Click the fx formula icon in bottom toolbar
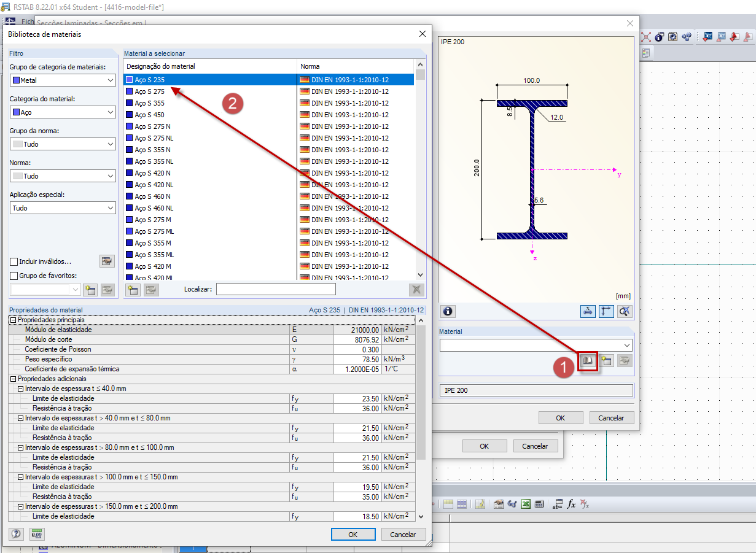 571,504
